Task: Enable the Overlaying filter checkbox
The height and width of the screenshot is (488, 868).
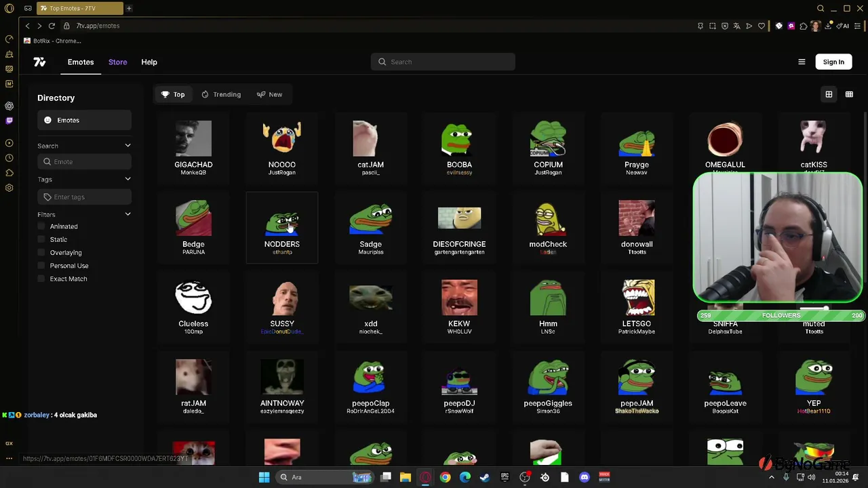Action: pyautogui.click(x=41, y=252)
